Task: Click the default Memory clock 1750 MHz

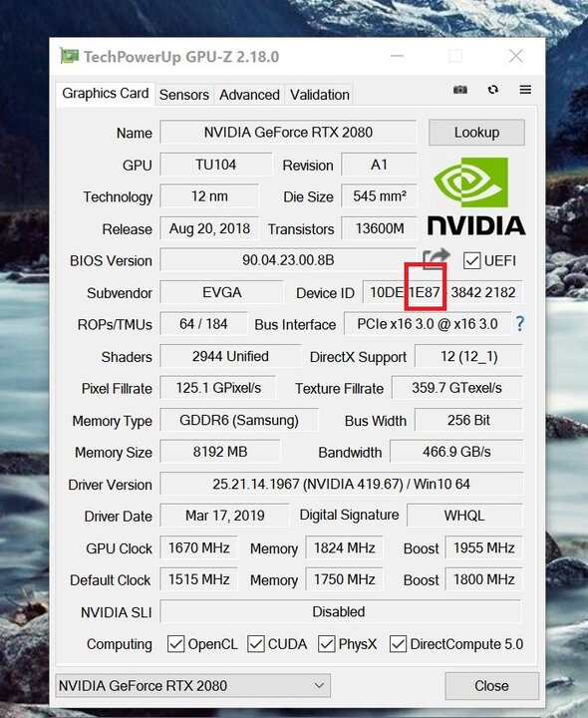Action: click(344, 579)
